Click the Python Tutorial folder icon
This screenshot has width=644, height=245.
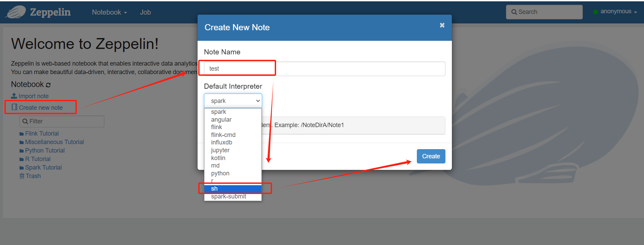click(22, 151)
